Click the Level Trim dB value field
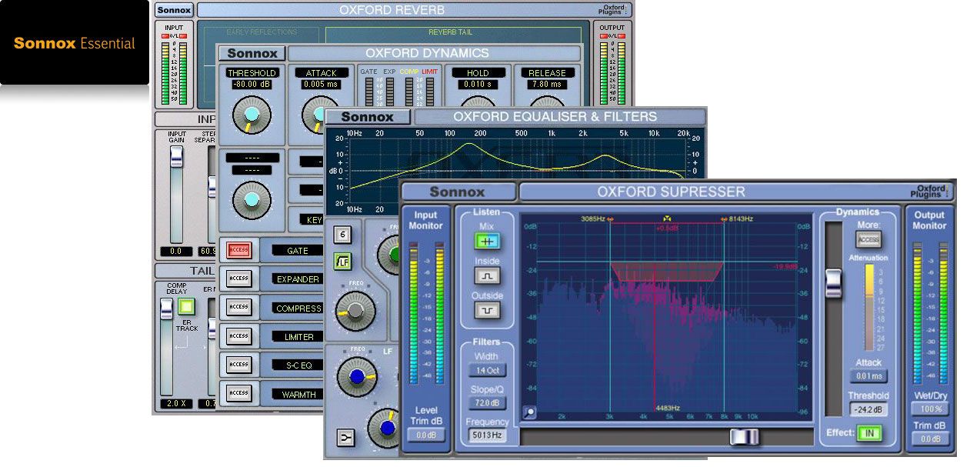Viewport: 980px width, 467px height. [425, 435]
